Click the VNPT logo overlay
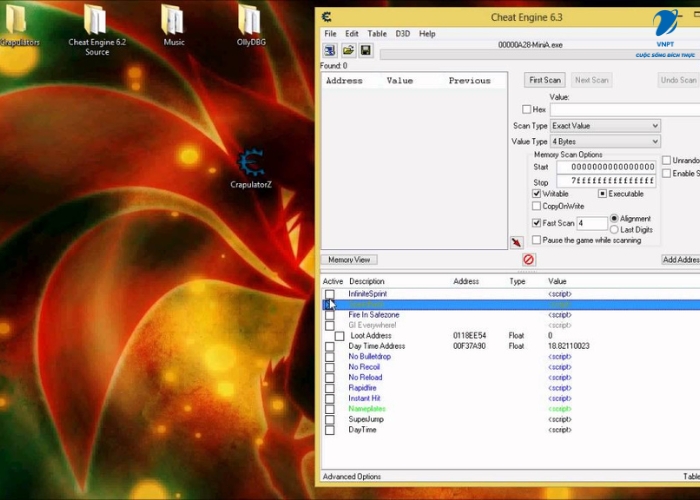The width and height of the screenshot is (700, 500). pyautogui.click(x=665, y=35)
